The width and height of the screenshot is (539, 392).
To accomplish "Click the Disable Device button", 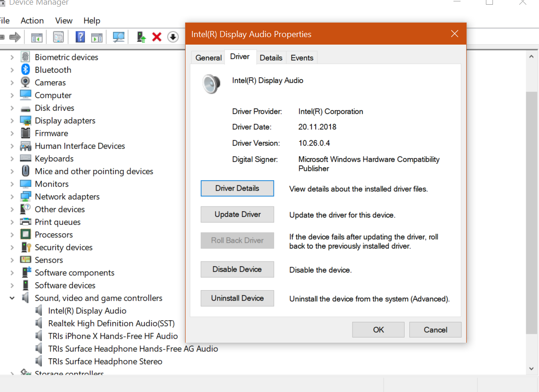I will point(237,269).
